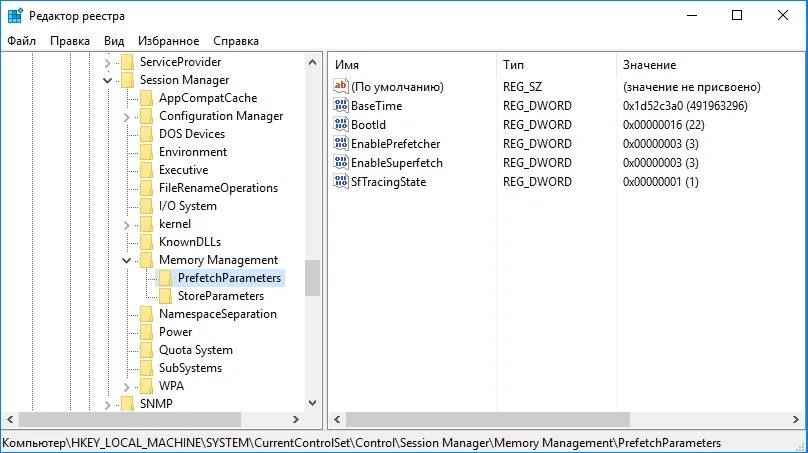
Task: Click the BaseTime binary value icon
Action: coord(341,105)
